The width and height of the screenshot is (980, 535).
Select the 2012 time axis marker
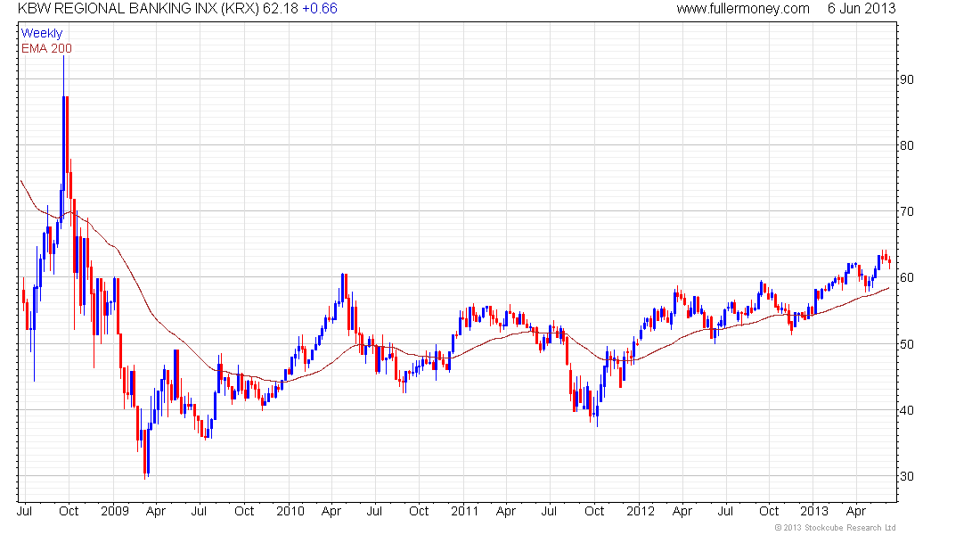(641, 512)
